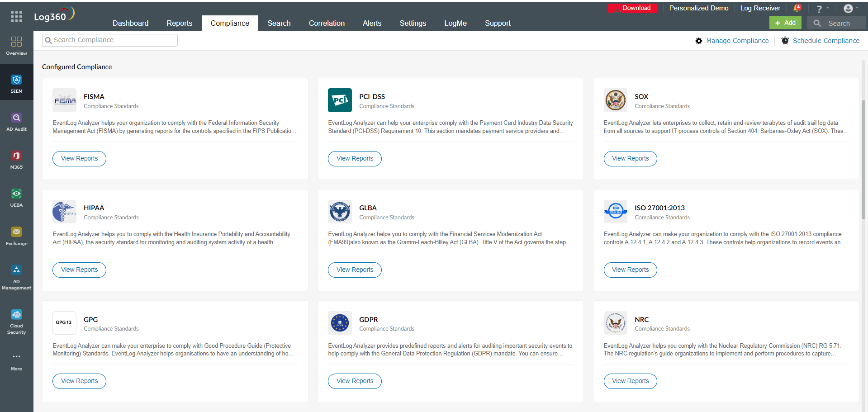868x412 pixels.
Task: Click the Configured Compliance heading
Action: tap(77, 67)
